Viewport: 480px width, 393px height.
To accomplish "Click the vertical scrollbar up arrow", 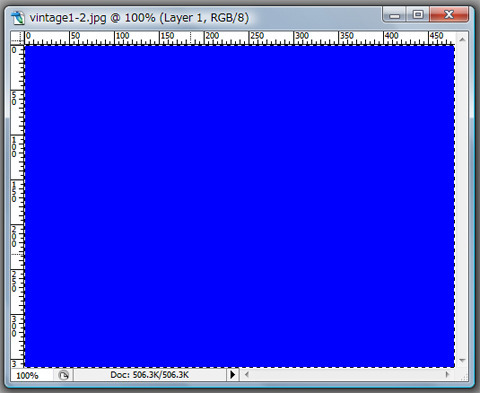I will [x=462, y=39].
